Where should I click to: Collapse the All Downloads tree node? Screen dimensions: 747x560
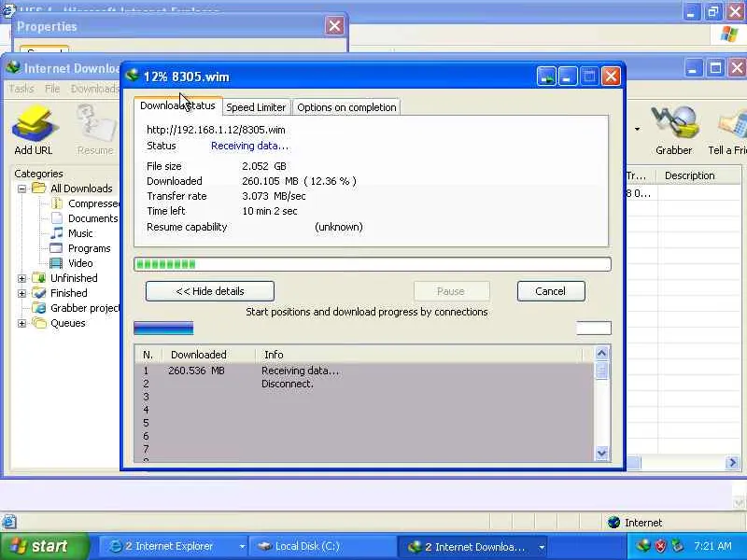(x=21, y=189)
